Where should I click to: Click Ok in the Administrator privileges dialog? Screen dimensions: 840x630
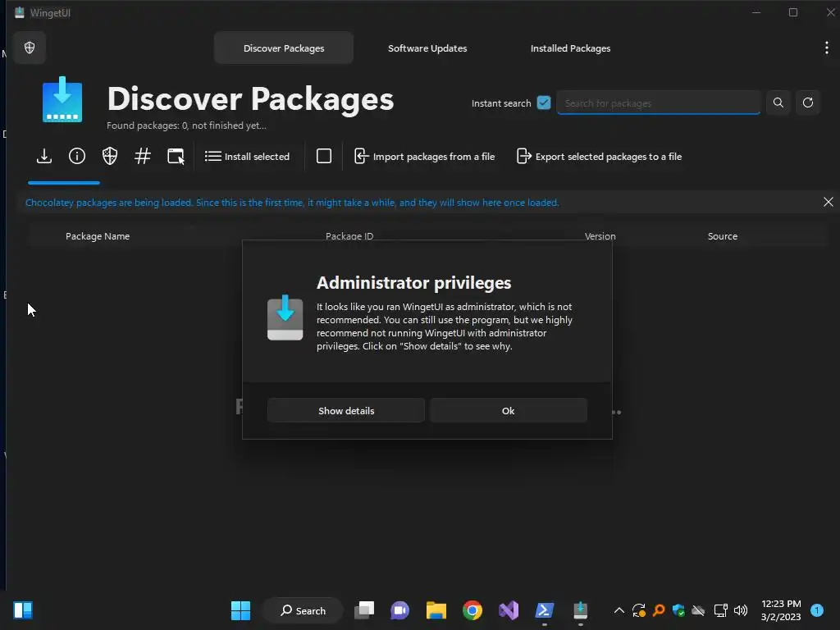pos(508,411)
